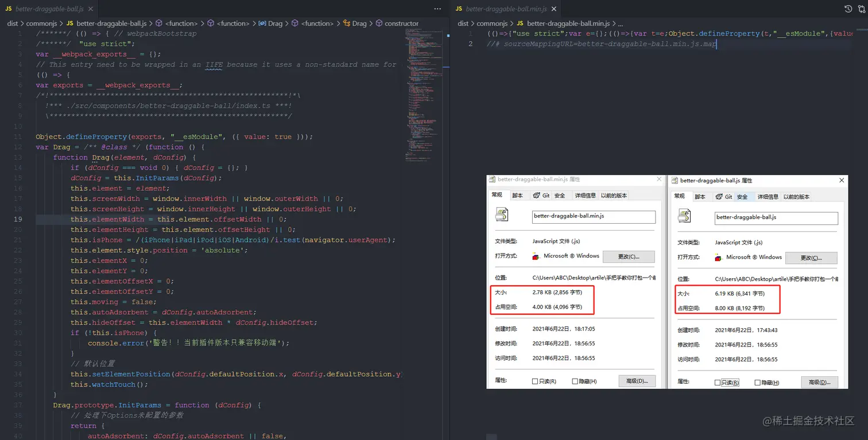Enable 隐藏 checkbox in min.js properties dialog
Image resolution: width=868 pixels, height=440 pixels.
pyautogui.click(x=575, y=381)
